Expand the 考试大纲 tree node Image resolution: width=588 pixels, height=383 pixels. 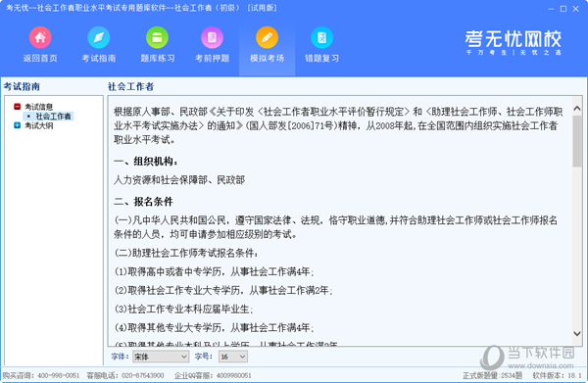(17, 125)
